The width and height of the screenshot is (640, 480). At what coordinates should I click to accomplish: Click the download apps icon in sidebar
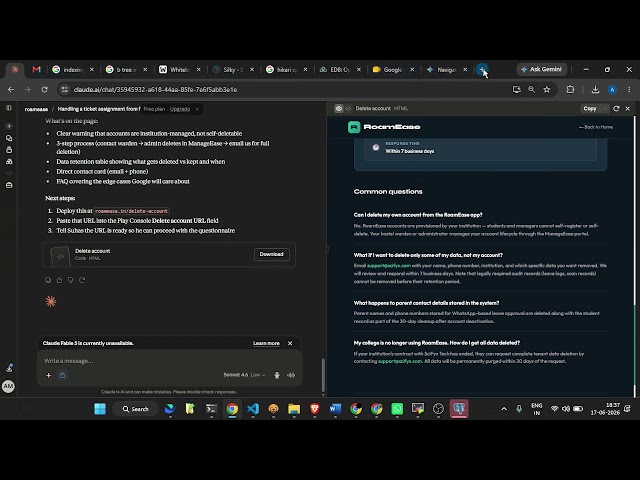[9, 368]
